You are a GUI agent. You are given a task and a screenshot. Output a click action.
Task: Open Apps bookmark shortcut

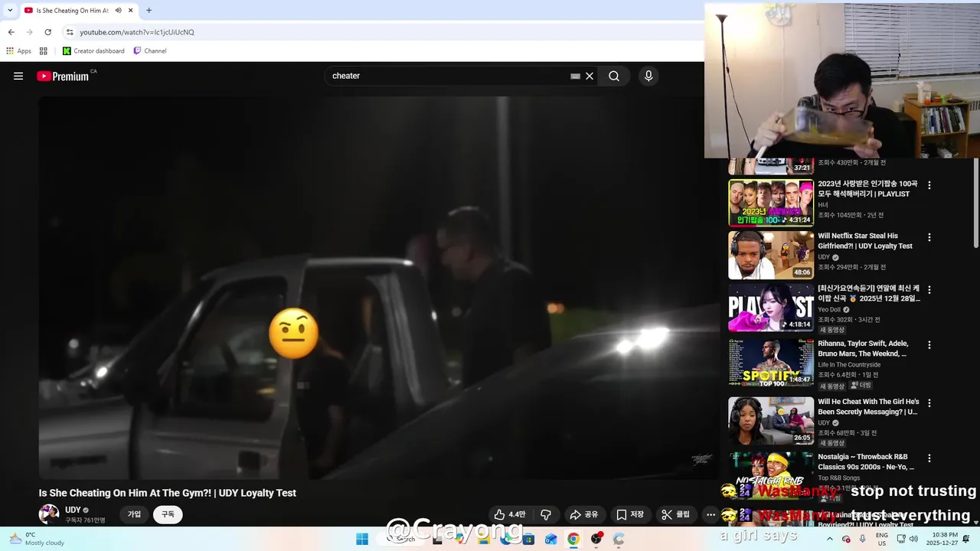pyautogui.click(x=18, y=51)
